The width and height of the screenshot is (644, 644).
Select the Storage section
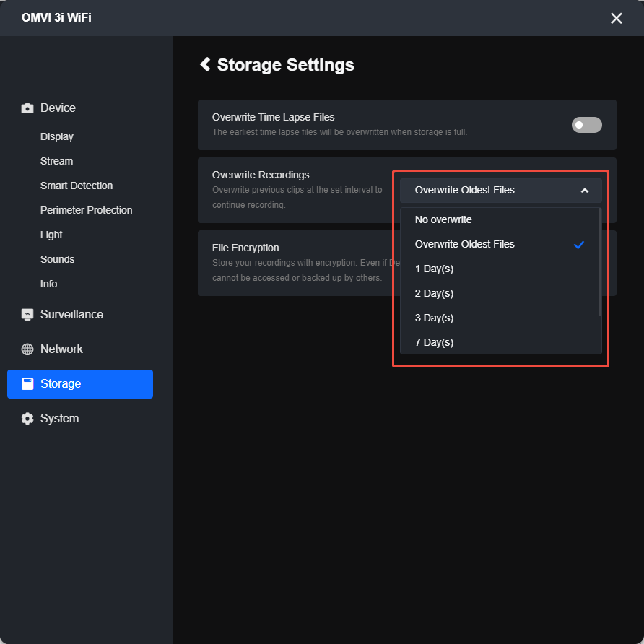(x=80, y=384)
